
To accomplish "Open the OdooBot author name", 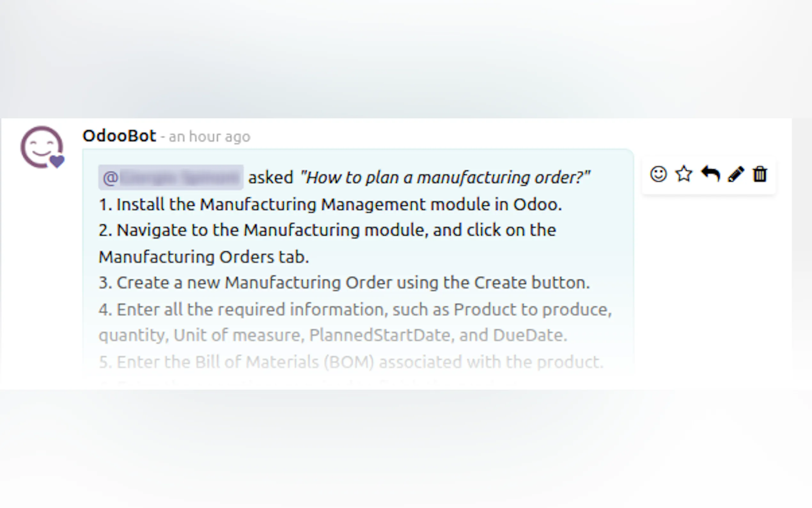I will pos(119,136).
